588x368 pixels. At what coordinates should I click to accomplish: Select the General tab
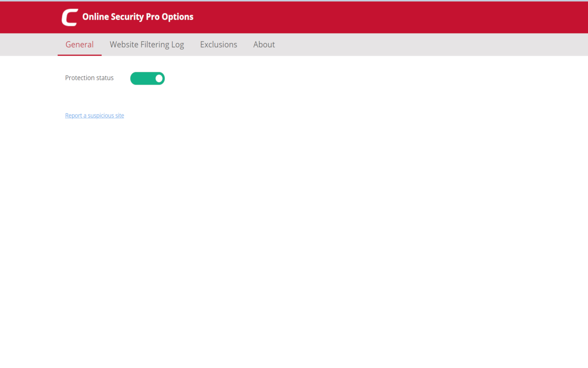click(x=79, y=44)
